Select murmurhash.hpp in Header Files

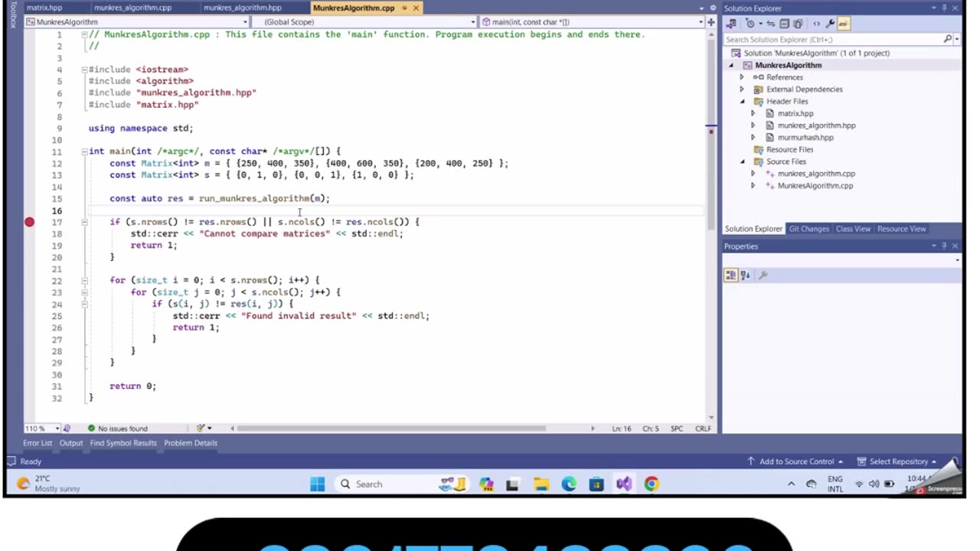805,138
